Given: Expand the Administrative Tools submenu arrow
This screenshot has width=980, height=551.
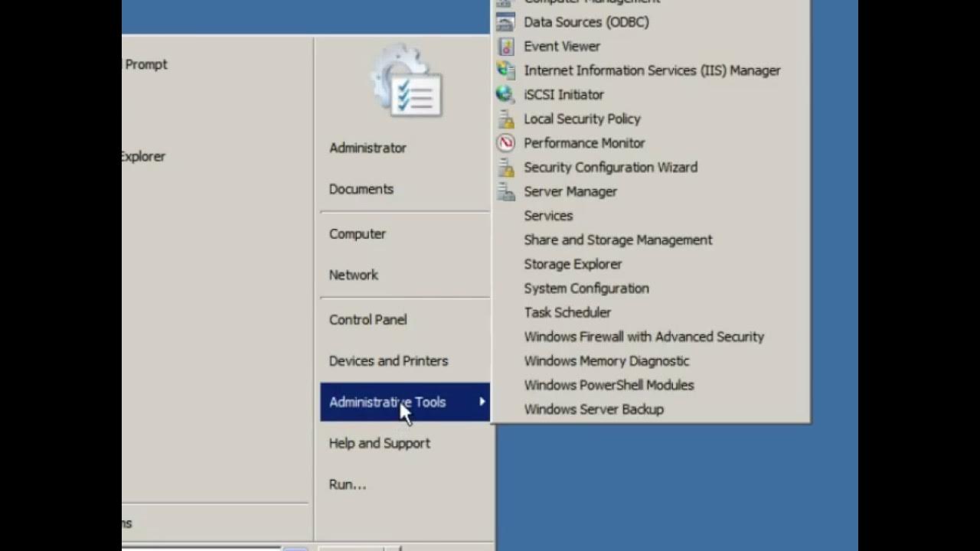Looking at the screenshot, I should pyautogui.click(x=482, y=402).
